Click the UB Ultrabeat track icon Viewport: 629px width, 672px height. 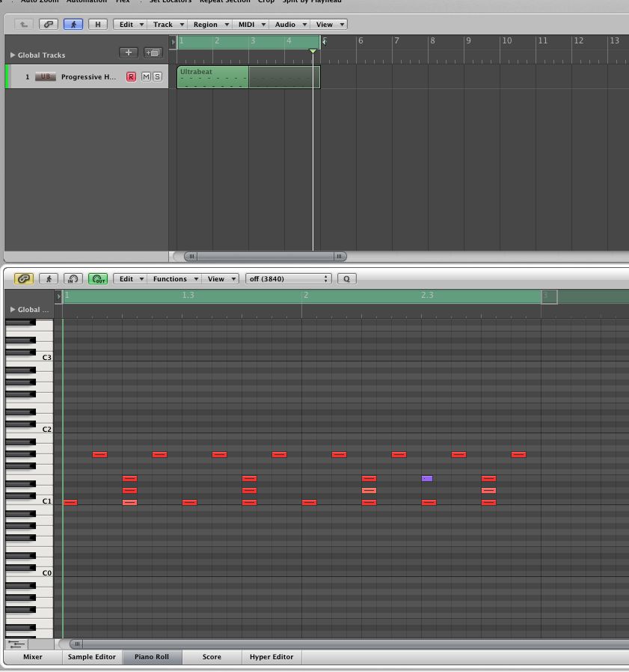click(46, 77)
